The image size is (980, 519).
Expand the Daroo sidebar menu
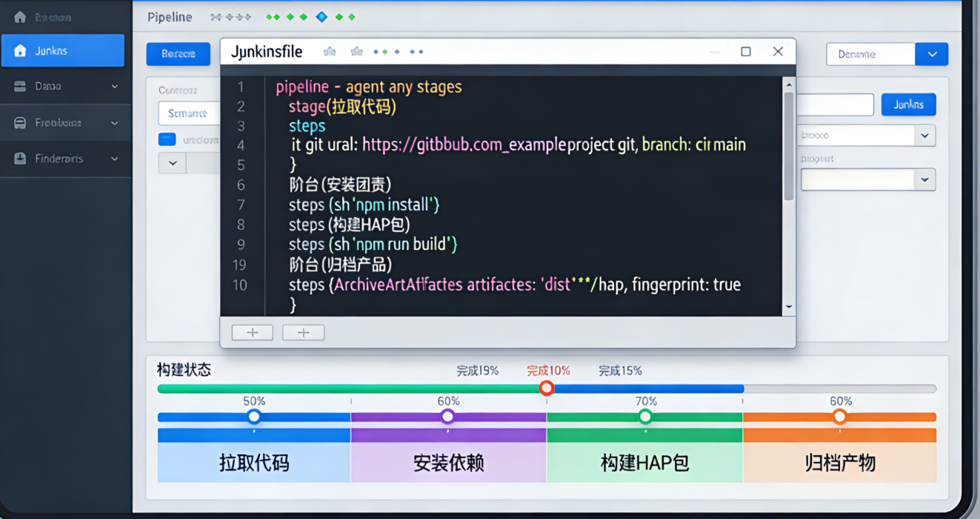click(115, 87)
